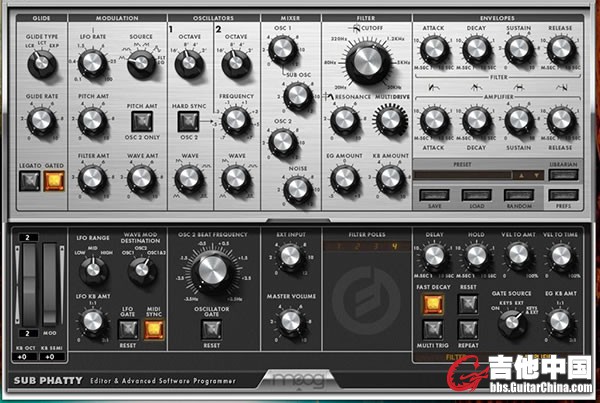Click the Ext Input level knob
This screenshot has height=403, width=600.
[290, 256]
